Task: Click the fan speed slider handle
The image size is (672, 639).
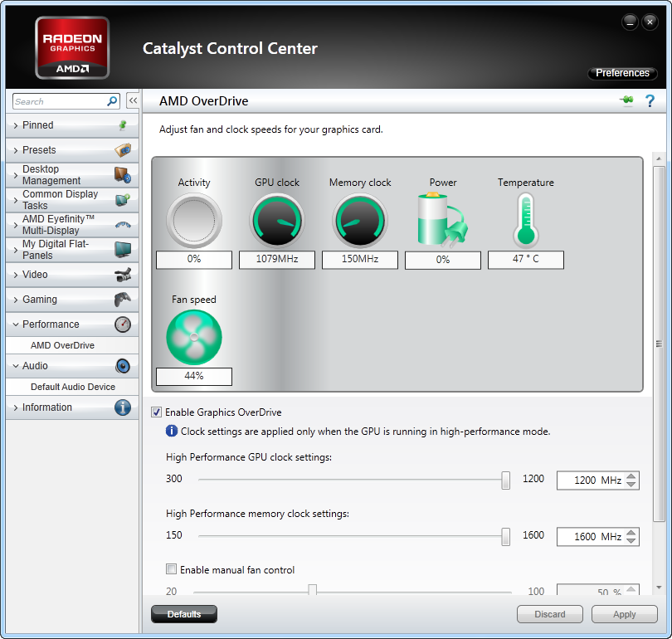Action: [313, 590]
